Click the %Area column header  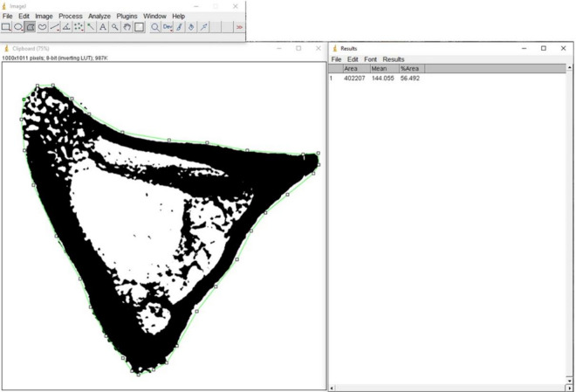(411, 69)
